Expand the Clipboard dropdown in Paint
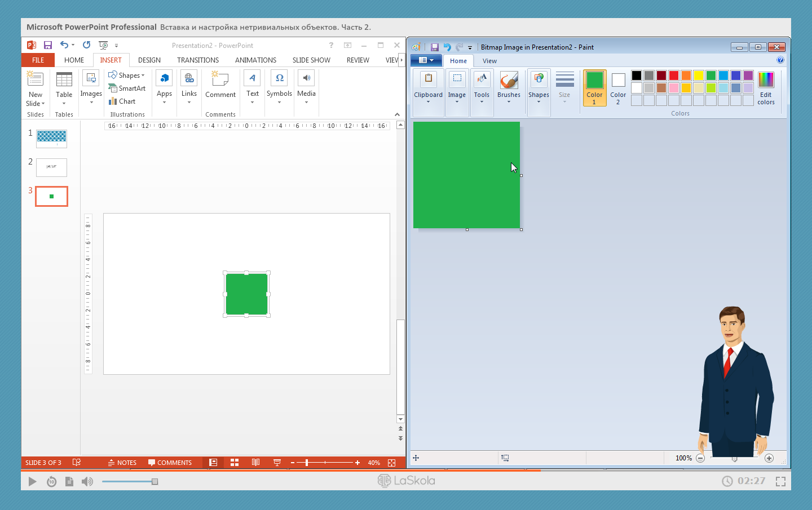The height and width of the screenshot is (510, 812). [x=428, y=88]
